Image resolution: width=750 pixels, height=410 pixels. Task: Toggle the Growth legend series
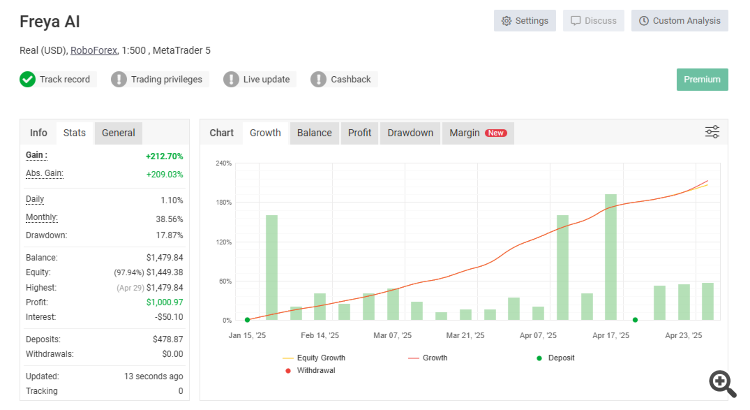click(x=428, y=358)
